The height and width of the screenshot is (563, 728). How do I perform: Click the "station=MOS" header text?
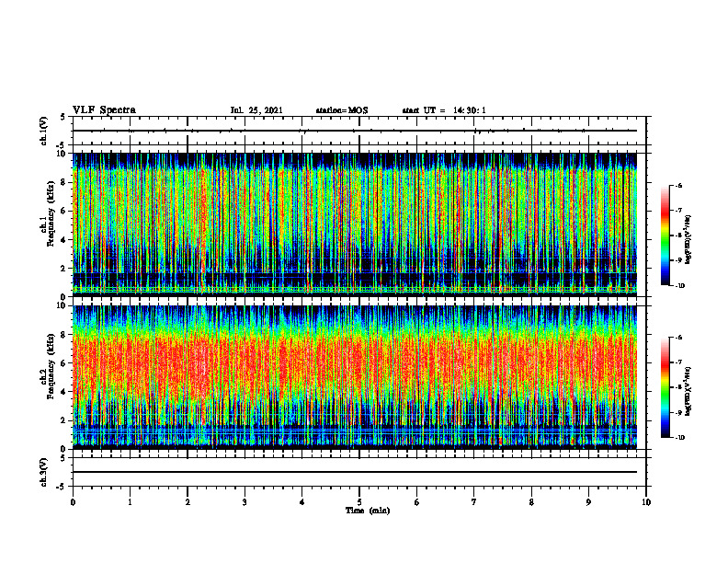(x=342, y=110)
